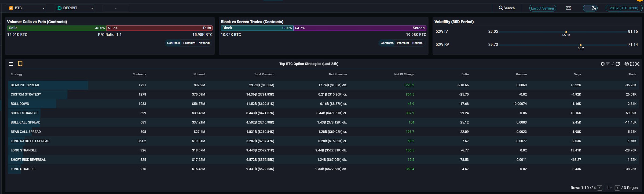The width and height of the screenshot is (644, 194).
Task: Click the red Puts 51.7% bar
Action: coord(159,28)
